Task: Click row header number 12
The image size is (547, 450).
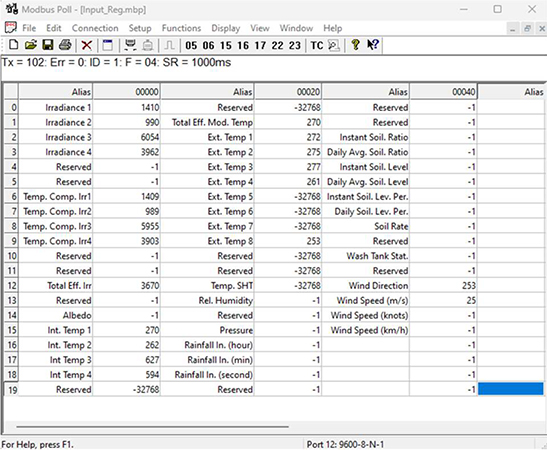Action: pos(11,285)
